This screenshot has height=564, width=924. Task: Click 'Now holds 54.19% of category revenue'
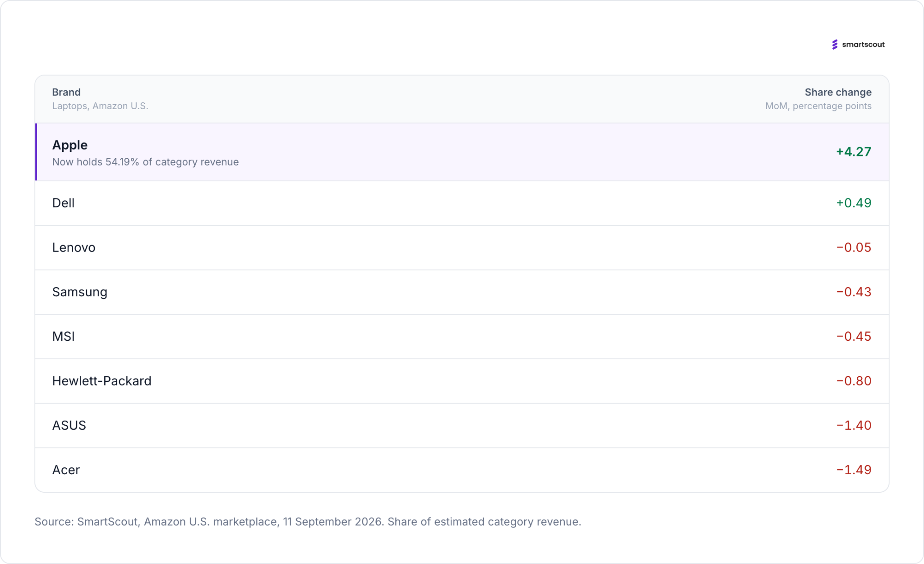click(x=145, y=162)
